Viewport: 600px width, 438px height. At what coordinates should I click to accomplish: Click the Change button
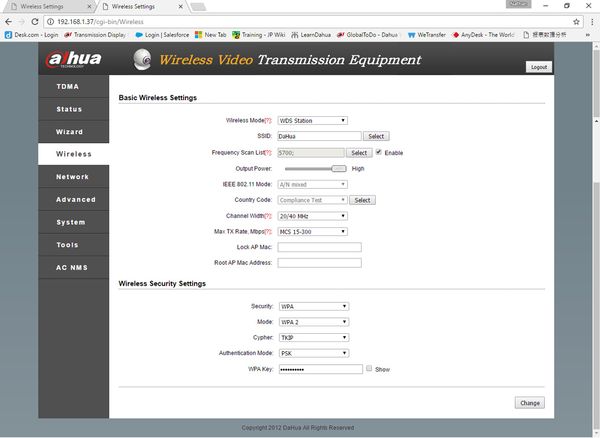(530, 403)
